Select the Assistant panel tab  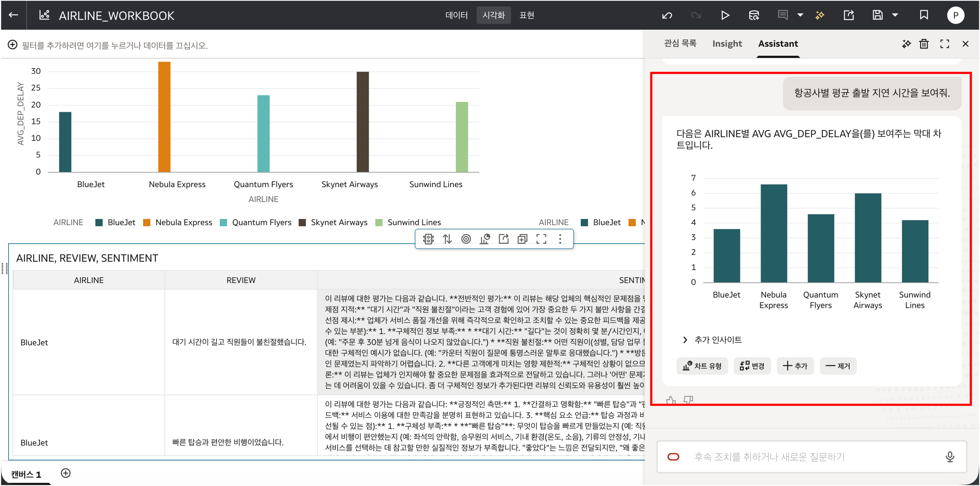(x=778, y=44)
